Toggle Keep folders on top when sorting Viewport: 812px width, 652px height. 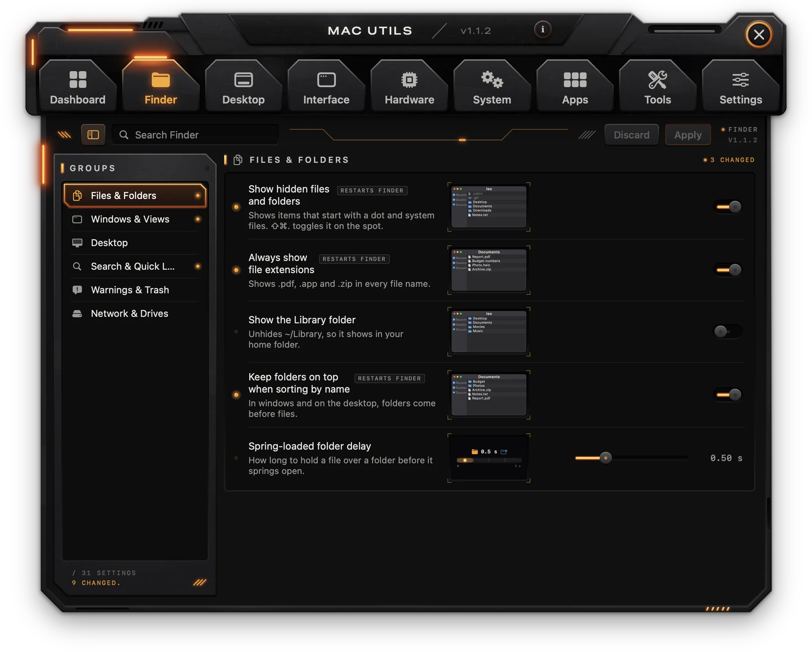pyautogui.click(x=728, y=395)
